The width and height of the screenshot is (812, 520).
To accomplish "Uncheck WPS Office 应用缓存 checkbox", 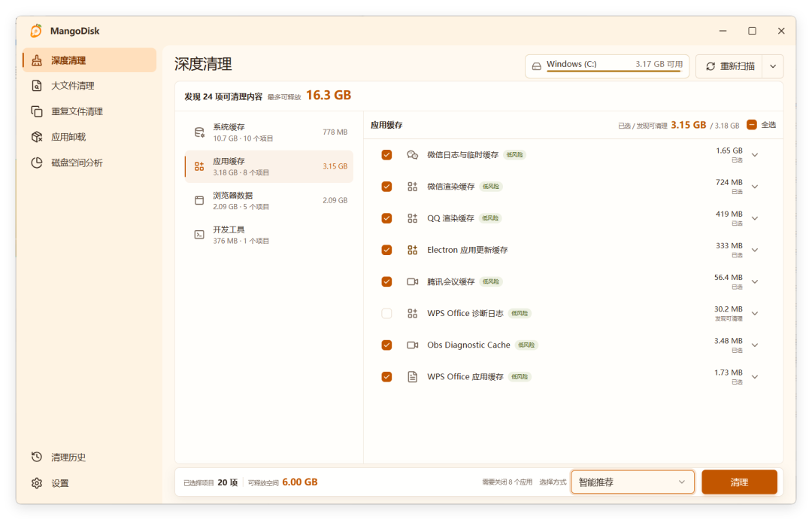I will pyautogui.click(x=387, y=377).
